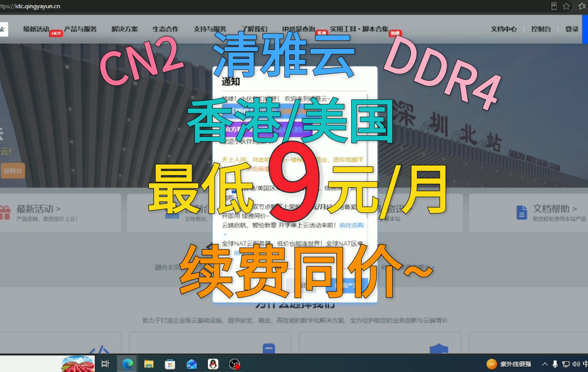Click the 最新活动 > card heading
Image resolution: width=588 pixels, height=372 pixels.
38,209
